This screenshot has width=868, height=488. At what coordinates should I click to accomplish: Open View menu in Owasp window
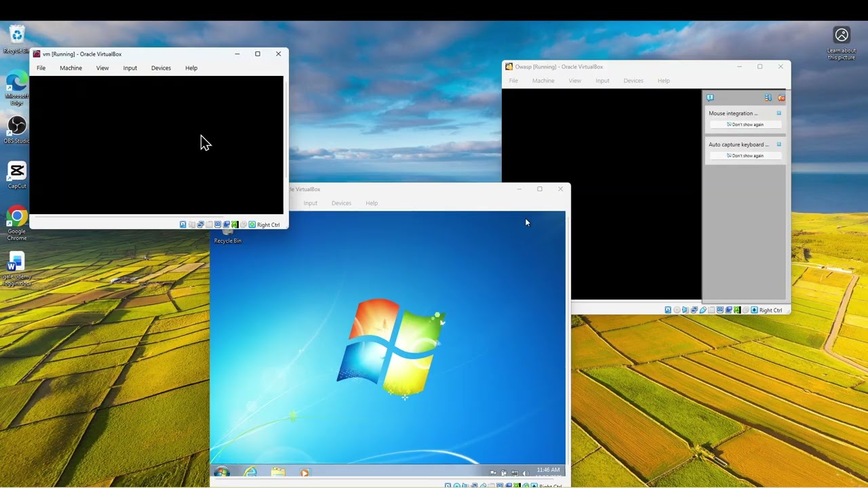pos(575,81)
